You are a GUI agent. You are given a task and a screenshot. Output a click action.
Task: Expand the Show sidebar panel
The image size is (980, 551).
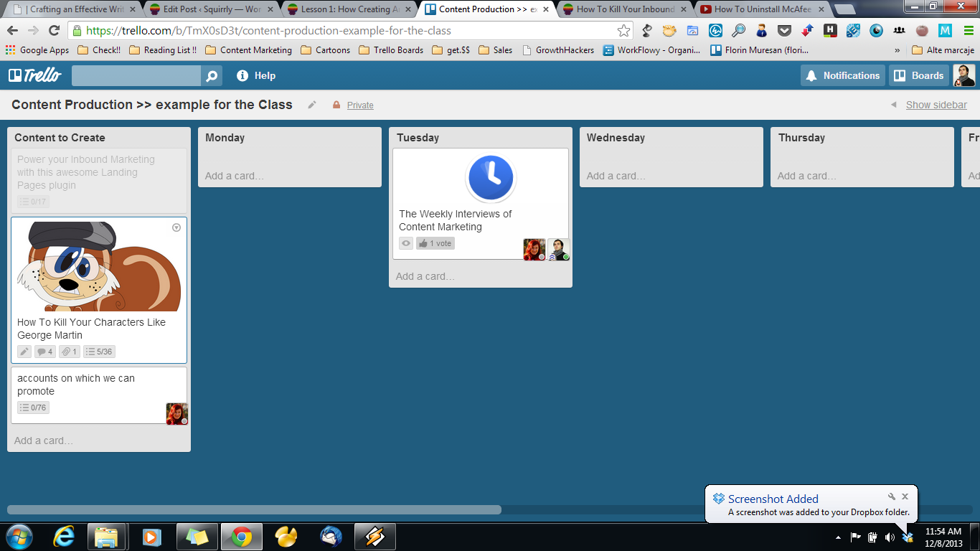pos(936,105)
